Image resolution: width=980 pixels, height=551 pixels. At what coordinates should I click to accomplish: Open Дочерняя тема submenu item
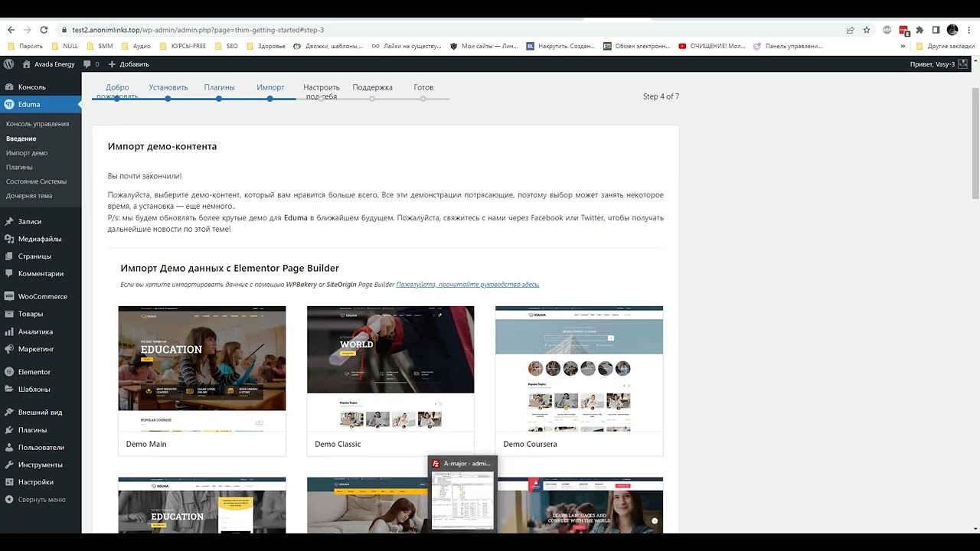pos(29,196)
